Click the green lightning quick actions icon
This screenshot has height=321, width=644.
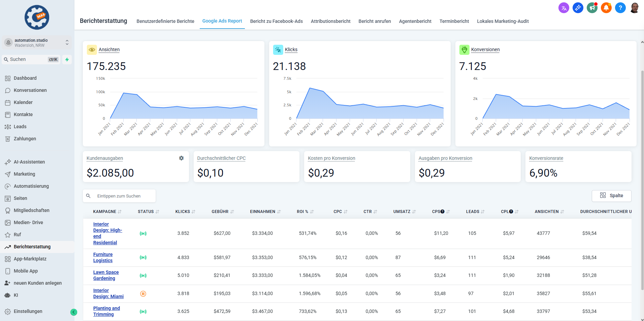[x=67, y=60]
